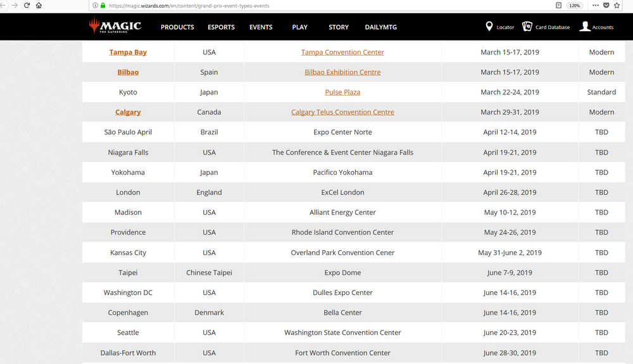The height and width of the screenshot is (364, 633).
Task: Open the PRODUCTS menu
Action: point(177,27)
